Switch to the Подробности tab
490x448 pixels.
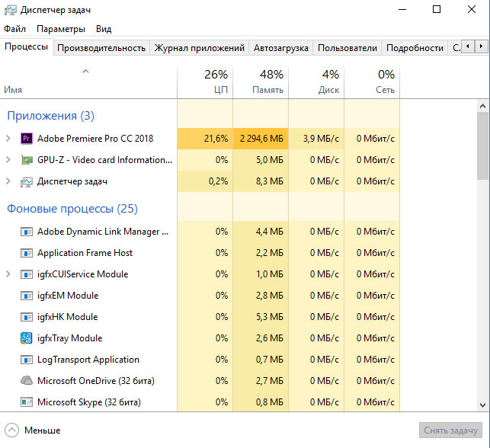coord(415,48)
